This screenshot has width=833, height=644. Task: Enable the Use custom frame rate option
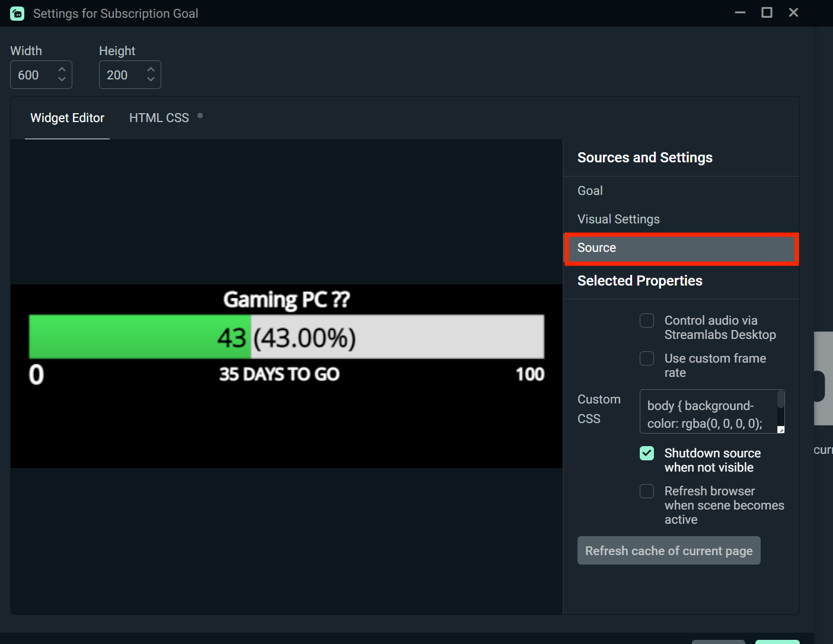coord(646,358)
